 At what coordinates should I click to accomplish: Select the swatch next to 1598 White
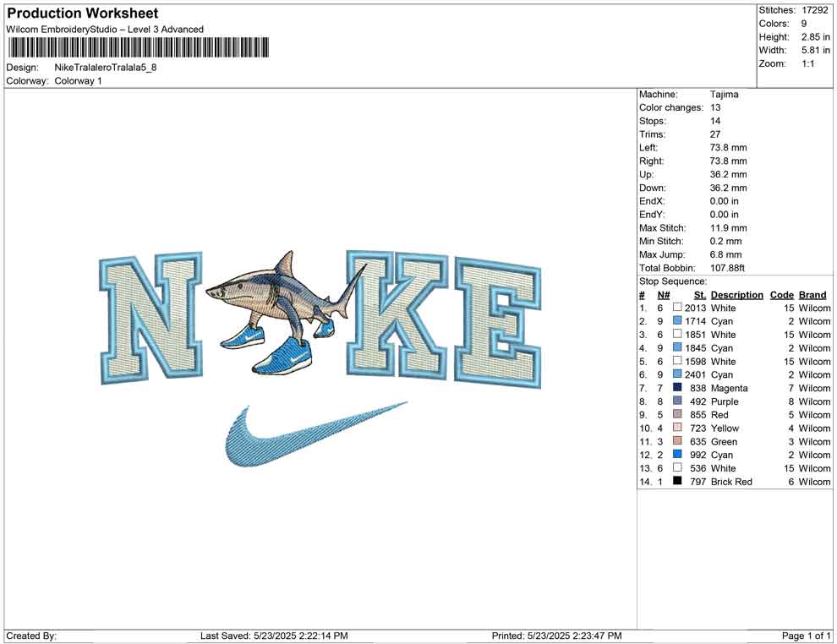pos(677,361)
